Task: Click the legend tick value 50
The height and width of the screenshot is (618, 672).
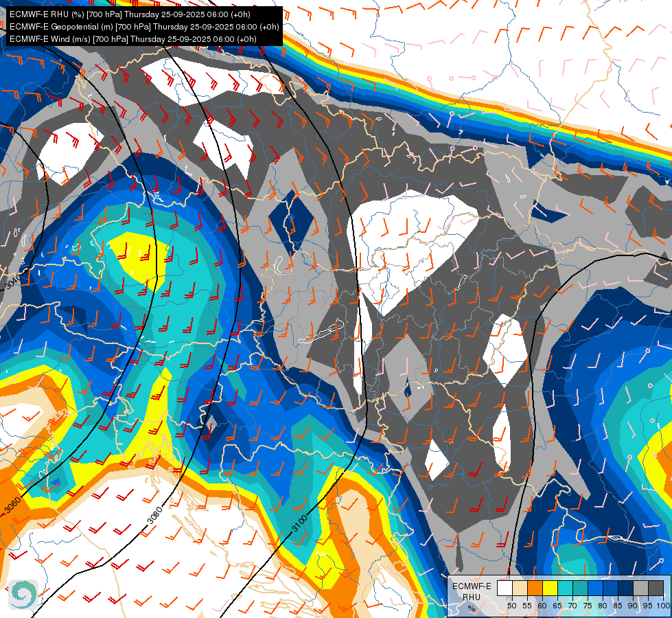Action: click(x=511, y=606)
